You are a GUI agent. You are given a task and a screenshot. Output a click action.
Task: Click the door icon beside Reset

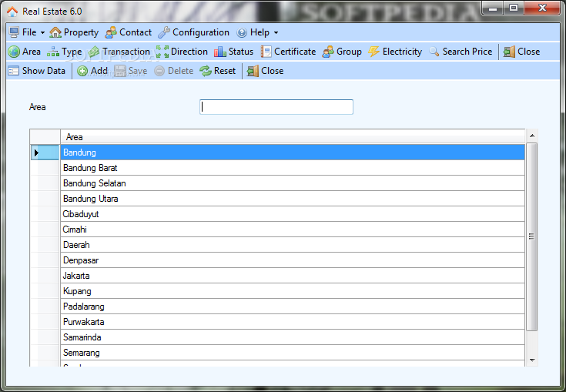pyautogui.click(x=253, y=71)
